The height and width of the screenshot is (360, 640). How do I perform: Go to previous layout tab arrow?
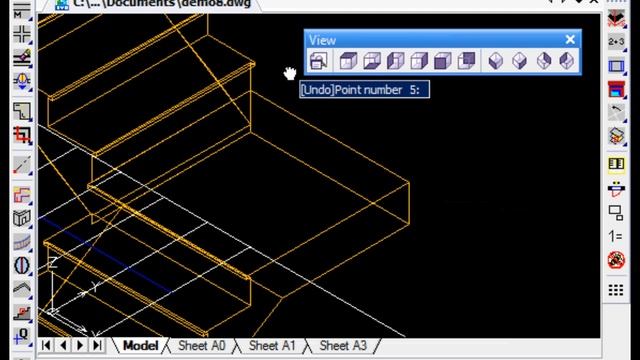(63, 345)
